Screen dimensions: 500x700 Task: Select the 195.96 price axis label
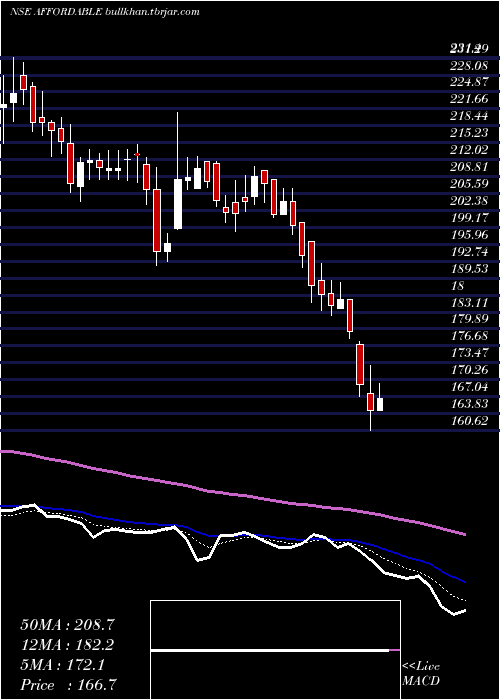pyautogui.click(x=468, y=235)
